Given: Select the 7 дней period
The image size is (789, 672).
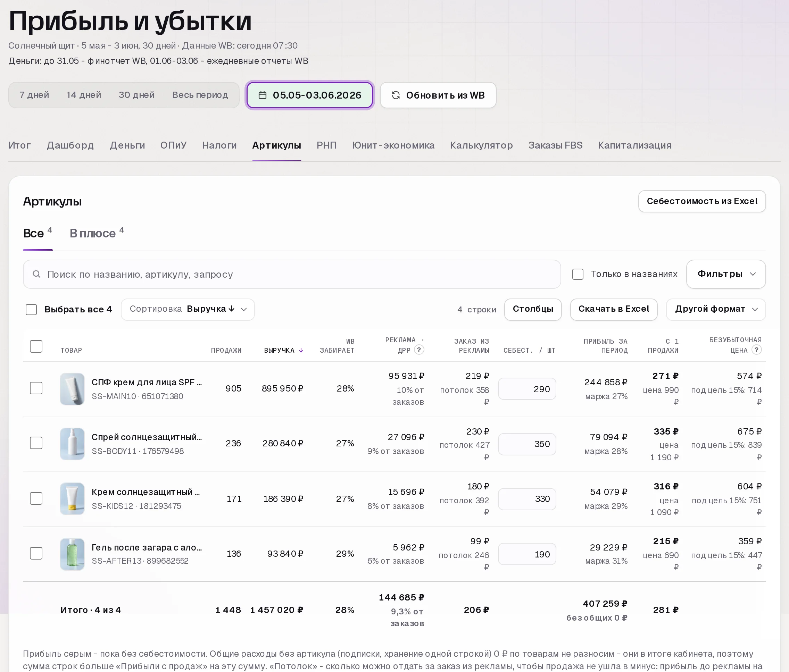Looking at the screenshot, I should (34, 95).
